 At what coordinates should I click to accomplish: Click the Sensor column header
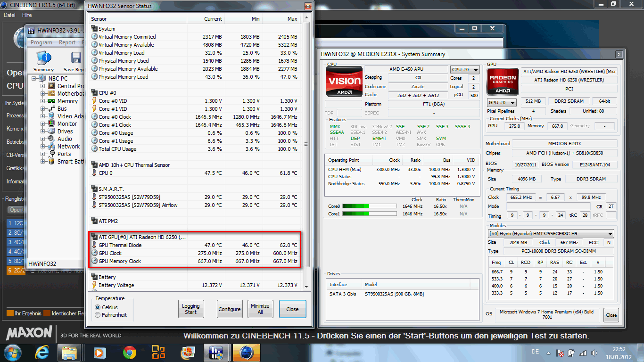(x=138, y=19)
